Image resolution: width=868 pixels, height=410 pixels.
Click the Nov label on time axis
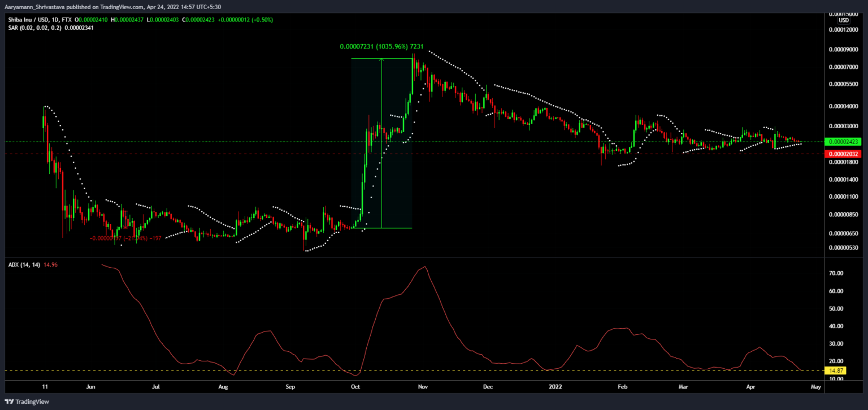(x=422, y=387)
